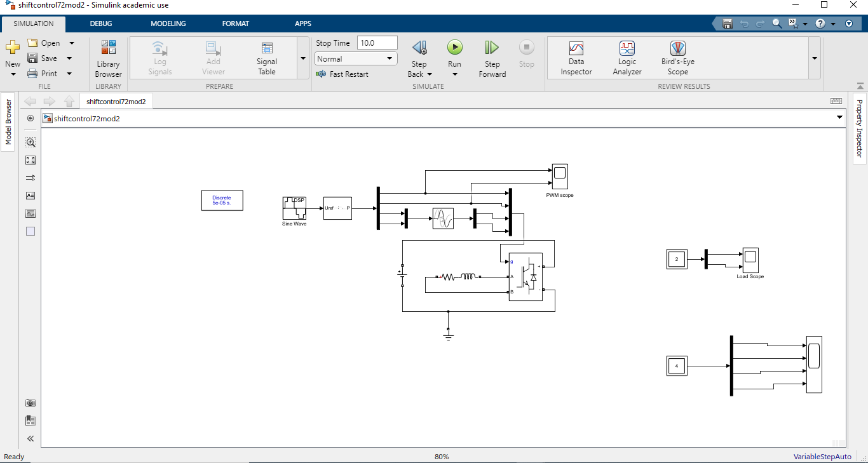
Task: Open the Library Browser
Action: [x=108, y=58]
